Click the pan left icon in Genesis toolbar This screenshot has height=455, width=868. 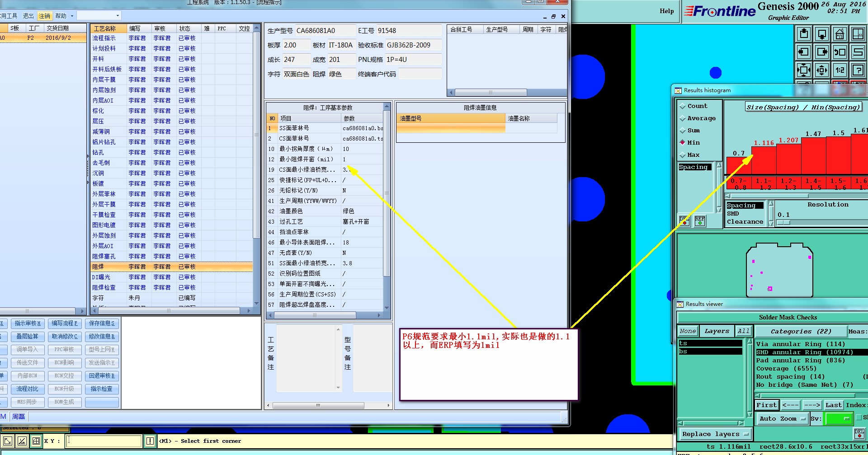pyautogui.click(x=804, y=52)
